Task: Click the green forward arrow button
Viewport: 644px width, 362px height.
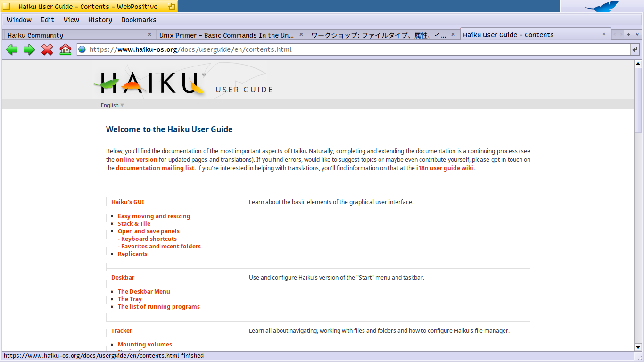Action: coord(29,49)
